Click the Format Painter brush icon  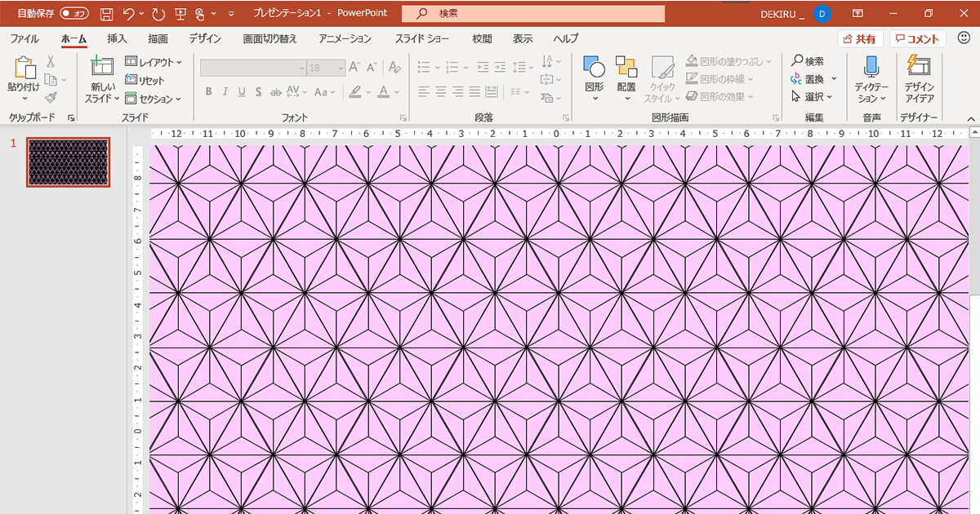point(51,98)
